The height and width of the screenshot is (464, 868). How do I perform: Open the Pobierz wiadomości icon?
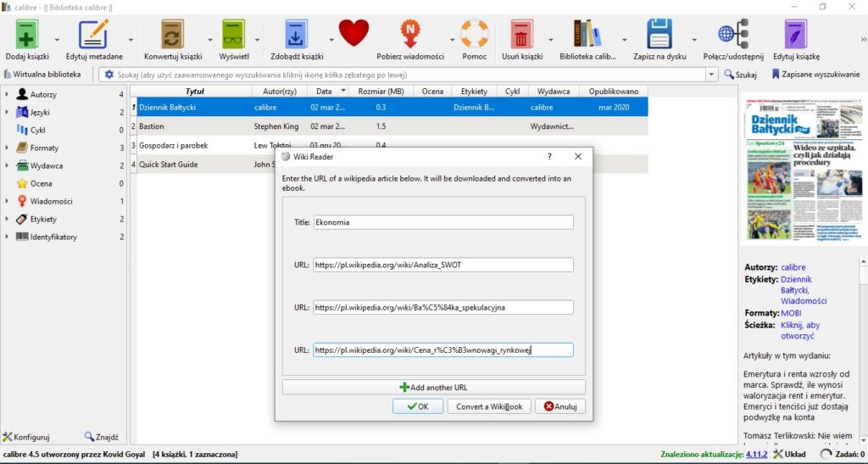point(410,34)
